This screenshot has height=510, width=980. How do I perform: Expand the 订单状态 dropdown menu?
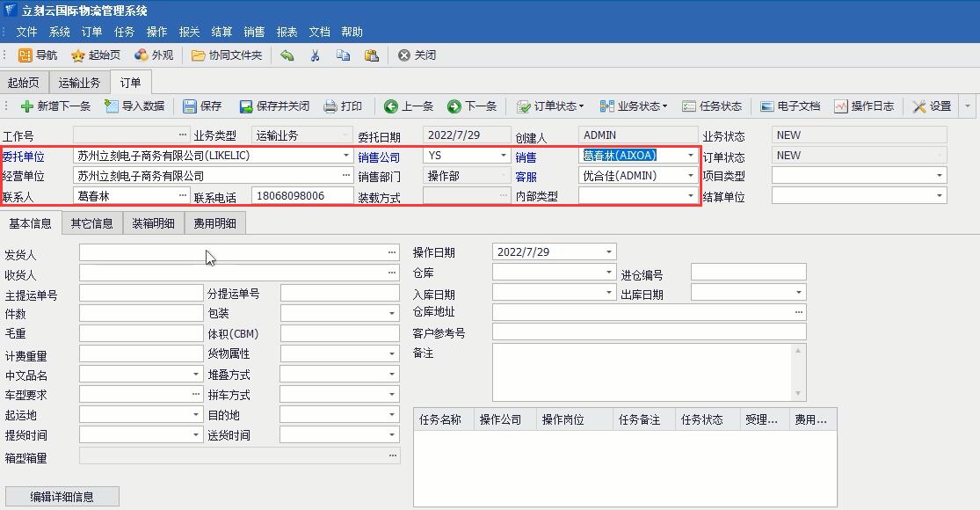click(581, 106)
